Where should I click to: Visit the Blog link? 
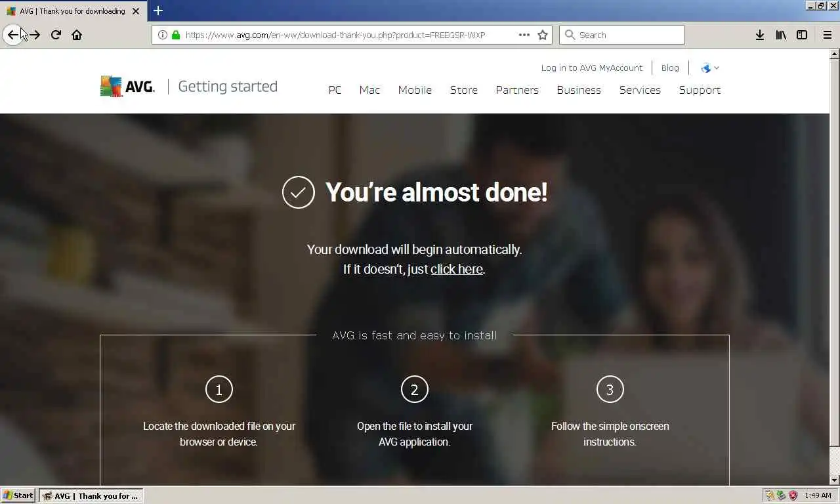pos(670,68)
